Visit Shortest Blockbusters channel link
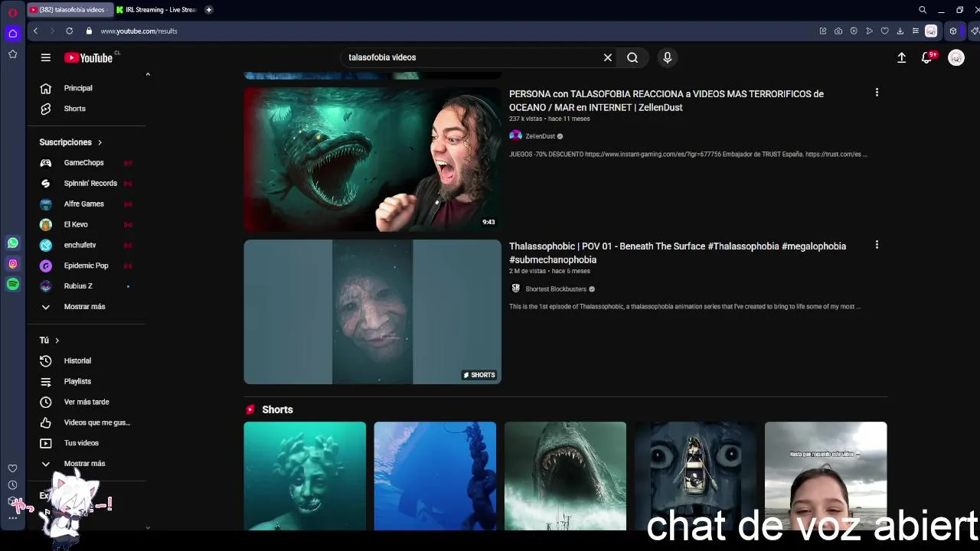980x551 pixels. coord(556,289)
